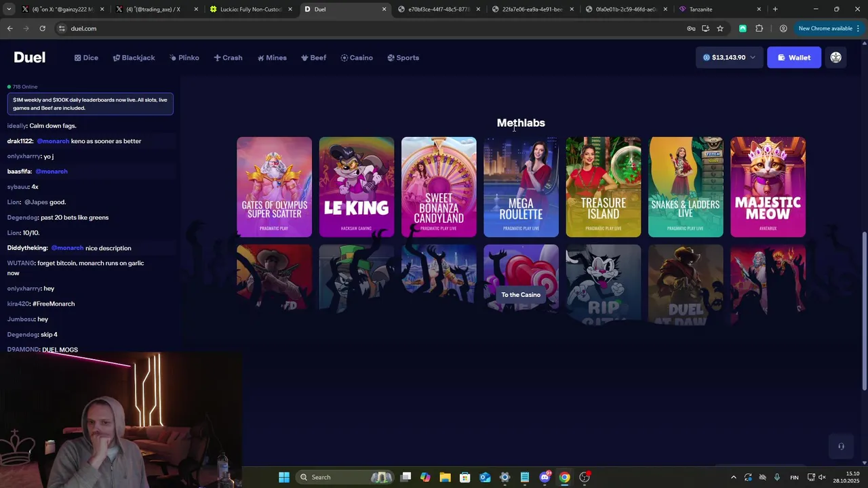Click the microphone tray icon
This screenshot has width=868, height=488.
(x=777, y=477)
